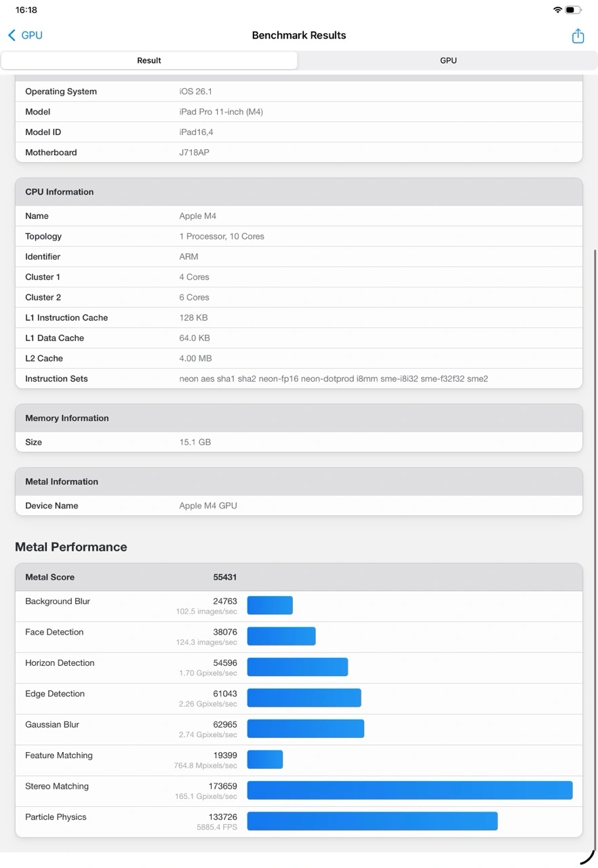
Task: Tap the Metal Performance heading
Action: click(71, 547)
